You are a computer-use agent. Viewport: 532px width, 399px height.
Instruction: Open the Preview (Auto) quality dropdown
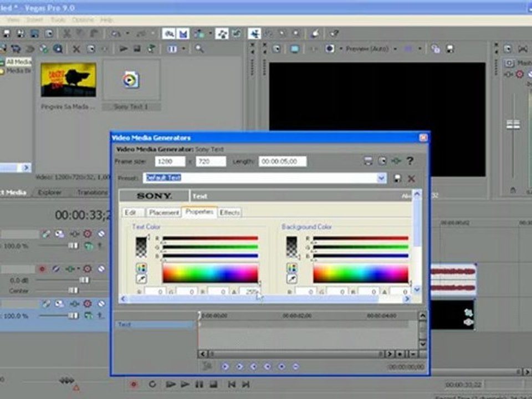click(x=395, y=49)
